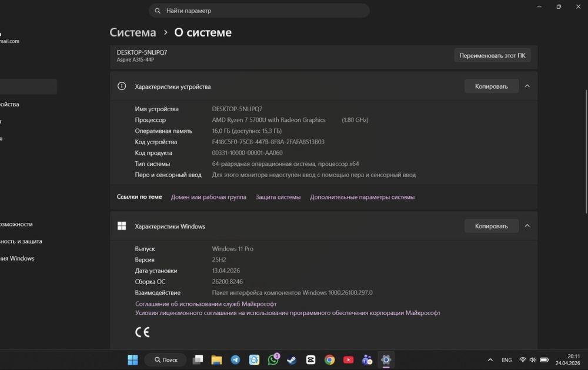This screenshot has width=588, height=370.
Task: Open YouTube from the taskbar
Action: click(348, 360)
